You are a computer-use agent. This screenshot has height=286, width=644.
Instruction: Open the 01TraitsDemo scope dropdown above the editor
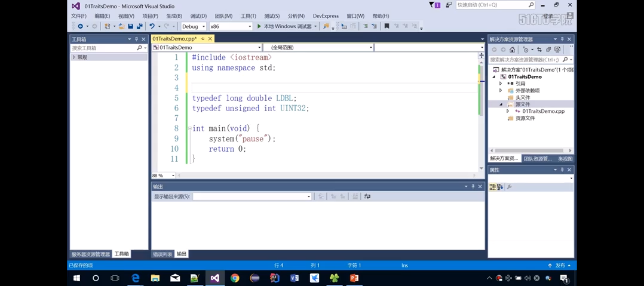[207, 48]
